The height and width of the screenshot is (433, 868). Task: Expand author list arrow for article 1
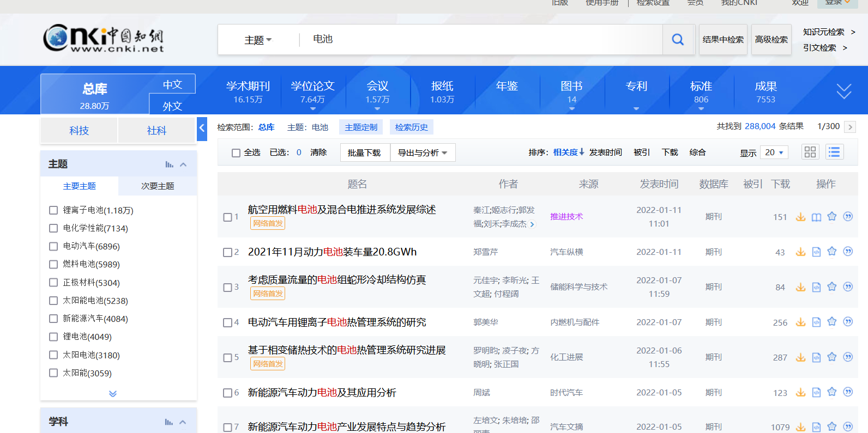533,224
